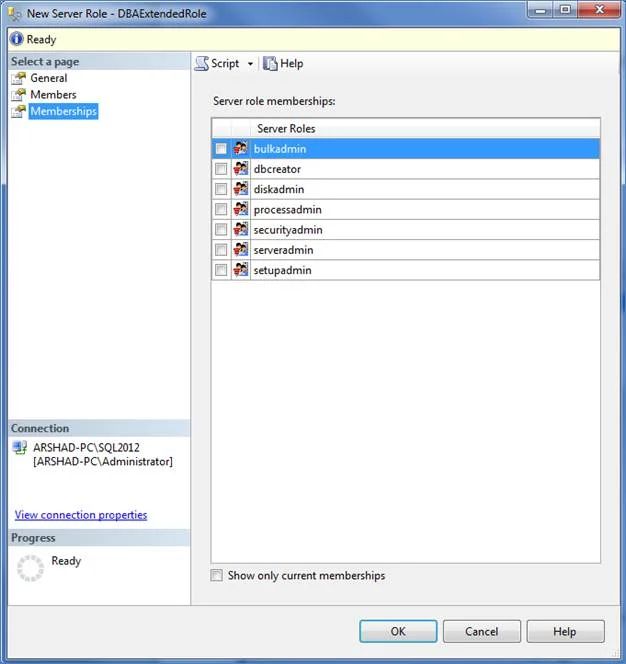The width and height of the screenshot is (626, 664).
Task: Check the dbcreator checkbox
Action: 221,169
